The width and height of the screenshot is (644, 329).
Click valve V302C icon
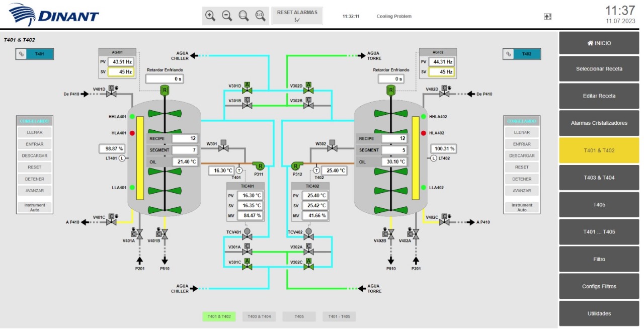pos(308,264)
